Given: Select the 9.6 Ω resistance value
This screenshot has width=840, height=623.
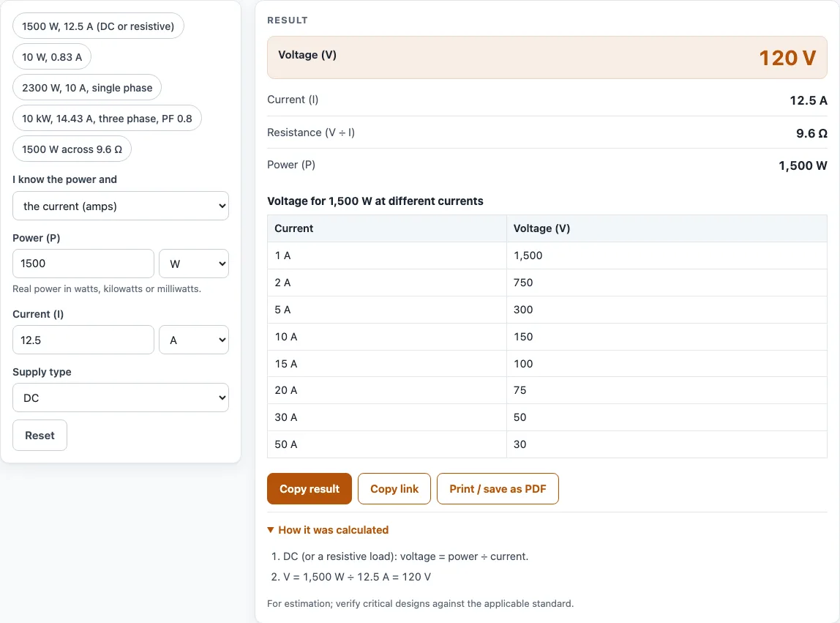Looking at the screenshot, I should point(811,133).
